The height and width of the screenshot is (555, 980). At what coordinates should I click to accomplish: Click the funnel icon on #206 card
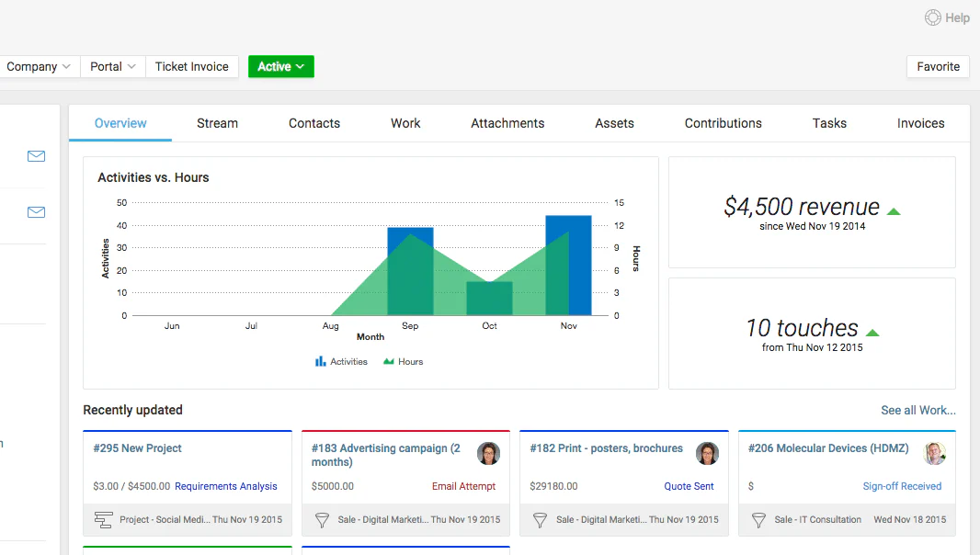(x=758, y=520)
